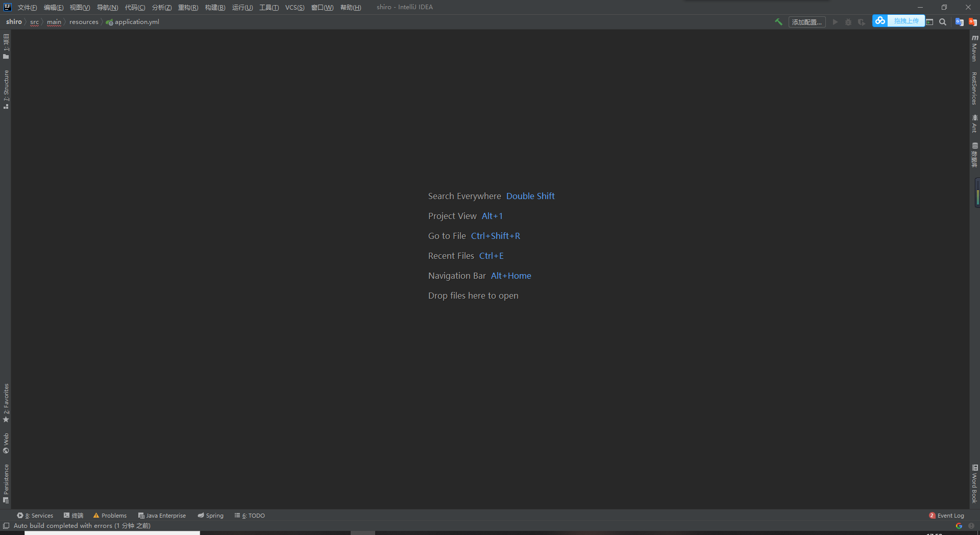Open the Structure tool window tab

(x=6, y=89)
